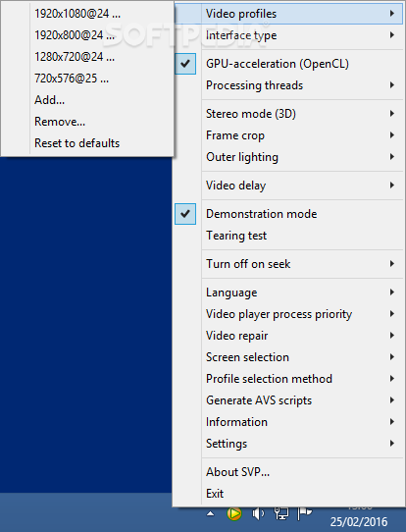
Task: Click the speaker volume tray icon
Action: tap(258, 513)
